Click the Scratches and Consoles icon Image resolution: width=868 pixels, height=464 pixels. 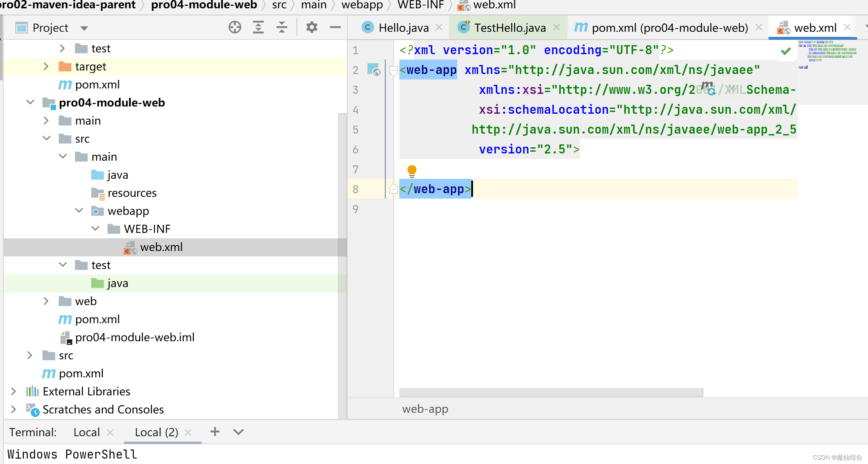tap(33, 410)
